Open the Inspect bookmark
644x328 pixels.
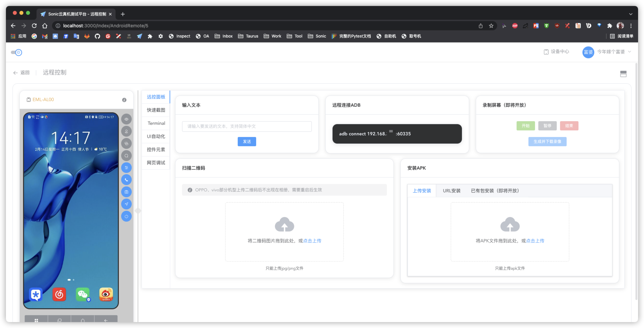[x=179, y=36]
